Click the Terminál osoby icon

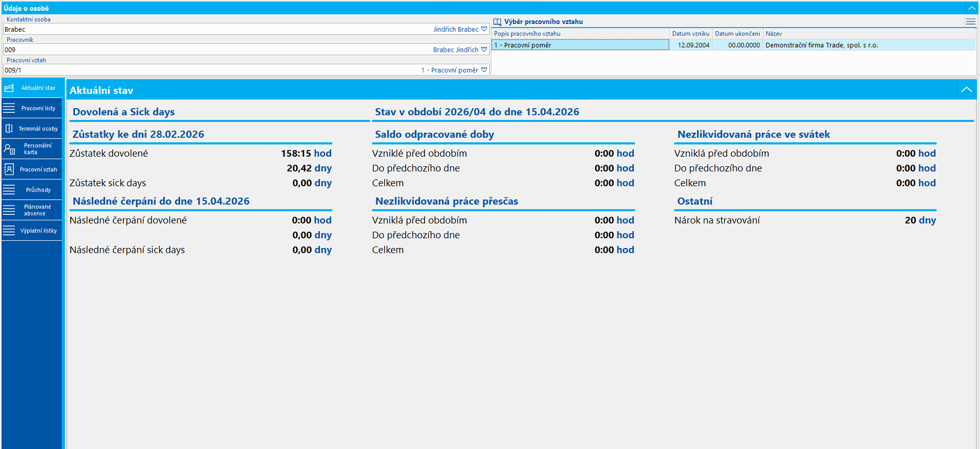tap(9, 128)
